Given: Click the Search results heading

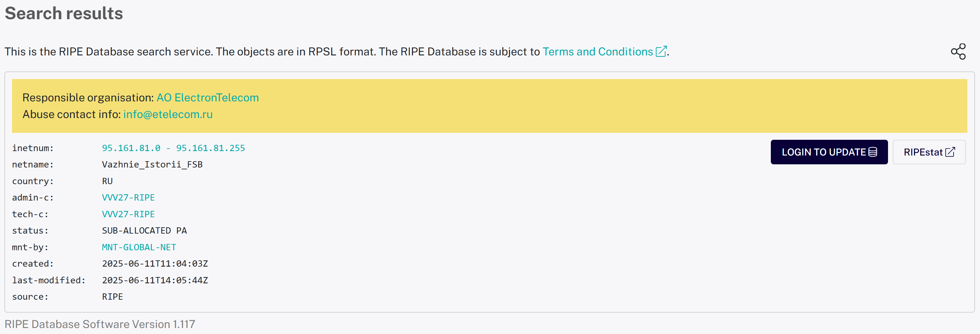Looking at the screenshot, I should pos(64,14).
